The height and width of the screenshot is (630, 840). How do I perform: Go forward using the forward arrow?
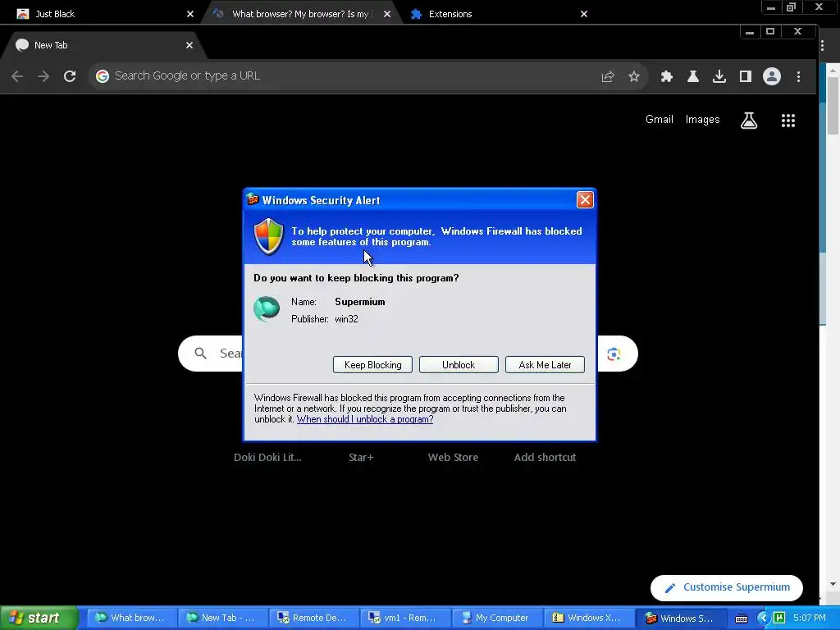tap(43, 76)
